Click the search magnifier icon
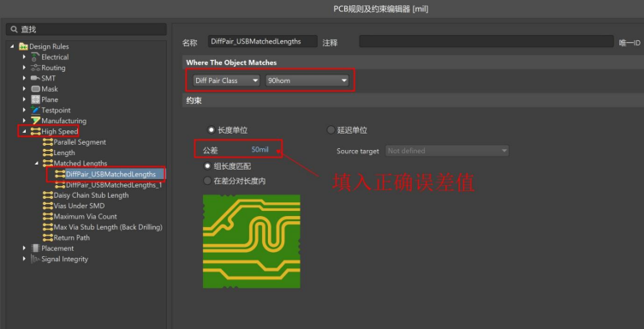 point(14,30)
